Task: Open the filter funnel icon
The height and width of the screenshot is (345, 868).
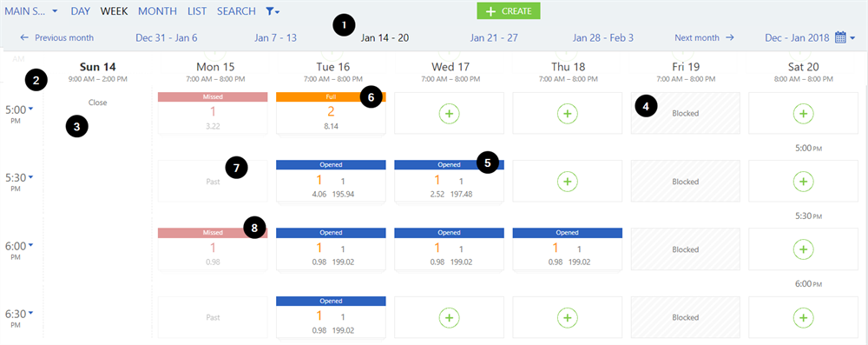Action: (273, 11)
